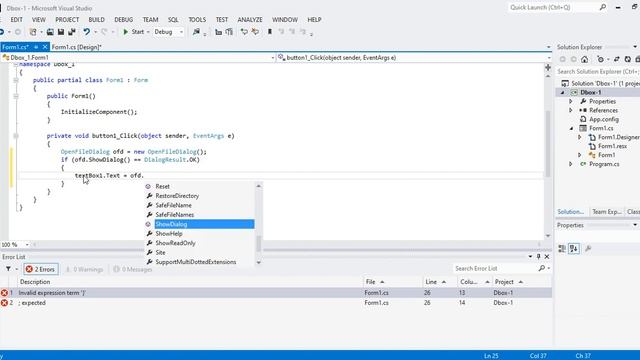The height and width of the screenshot is (360, 640).
Task: Click the Error List search magnifier icon
Action: pyautogui.click(x=541, y=268)
